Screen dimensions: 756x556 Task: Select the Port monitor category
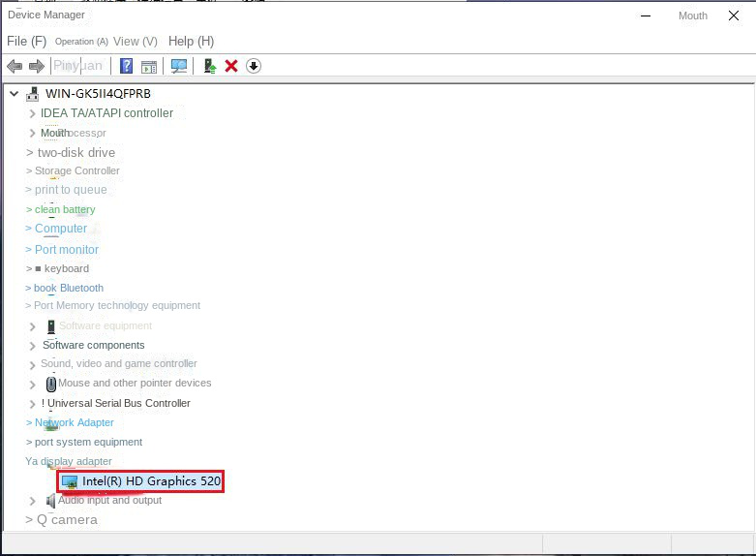[x=67, y=250]
